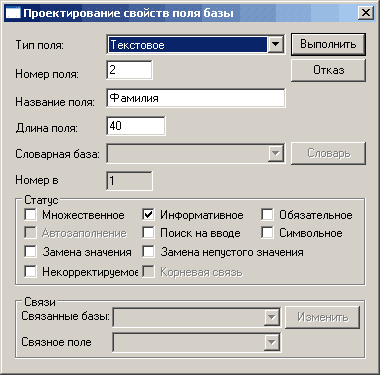
Task: Toggle the Поиск на вводе checkbox
Action: coord(148,233)
